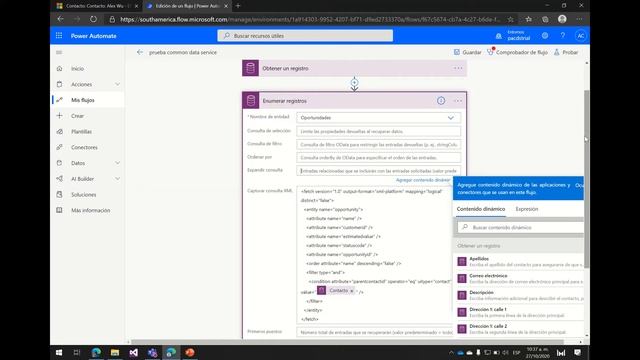Click the Crear plus icon

click(x=60, y=116)
